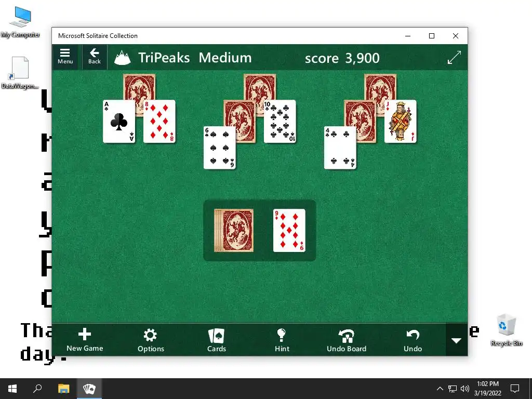Open the Options gear
Viewport: 532px width, 399px height.
coord(150,340)
